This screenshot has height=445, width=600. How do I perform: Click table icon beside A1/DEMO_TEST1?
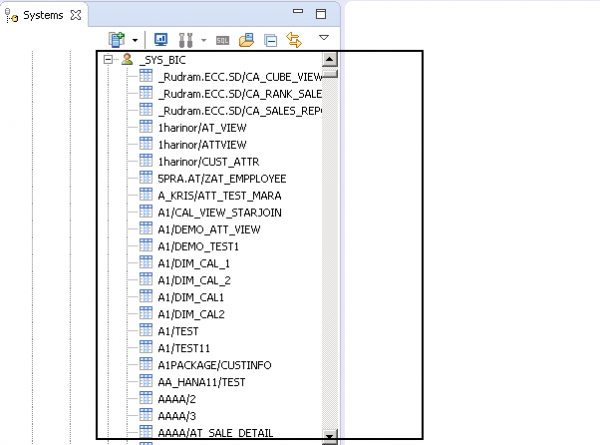click(x=146, y=245)
